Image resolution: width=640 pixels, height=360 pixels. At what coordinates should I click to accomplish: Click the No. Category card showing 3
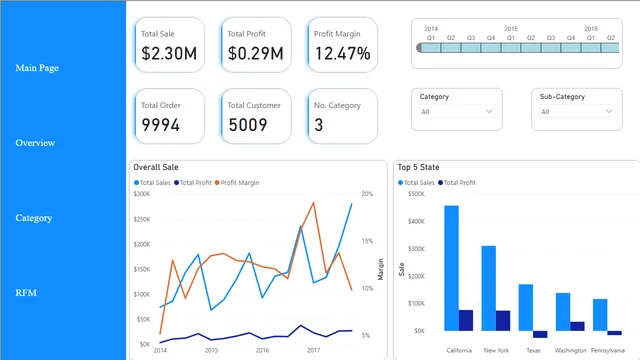click(342, 116)
